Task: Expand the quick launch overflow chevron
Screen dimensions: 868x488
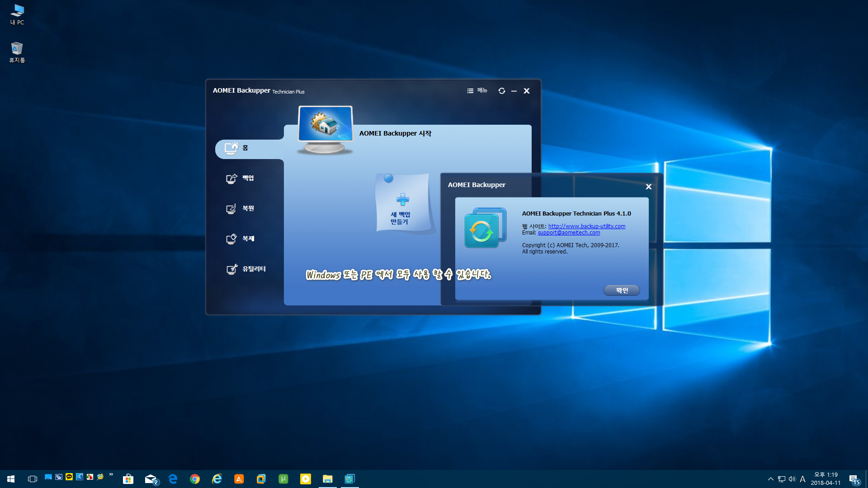Action: pos(111,474)
